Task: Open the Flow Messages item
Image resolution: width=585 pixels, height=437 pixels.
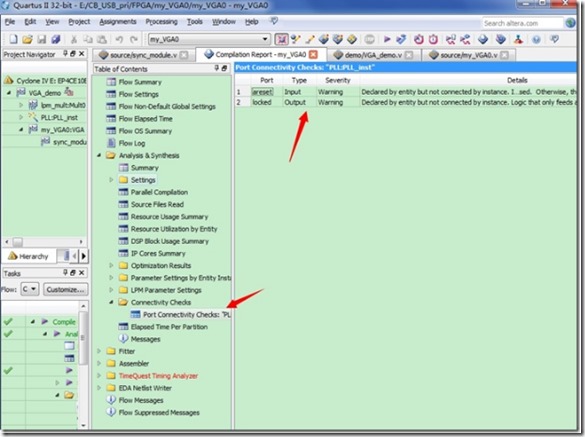Action: pyautogui.click(x=141, y=400)
